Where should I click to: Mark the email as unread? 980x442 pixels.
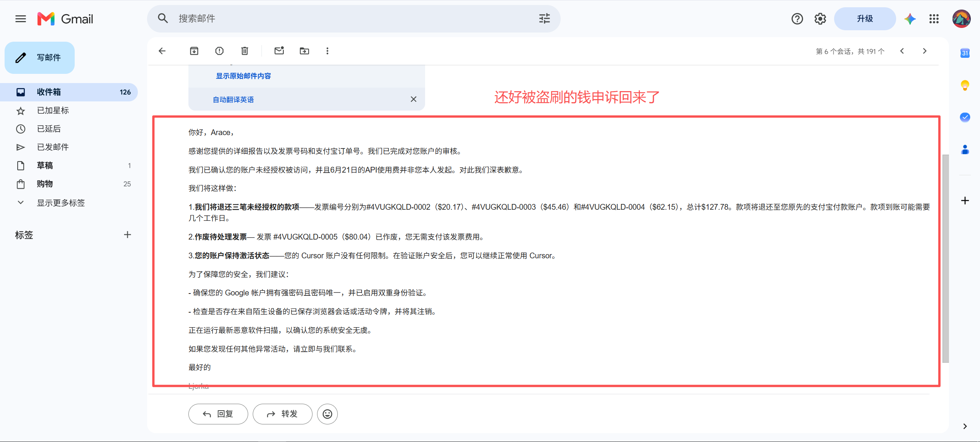pyautogui.click(x=279, y=51)
